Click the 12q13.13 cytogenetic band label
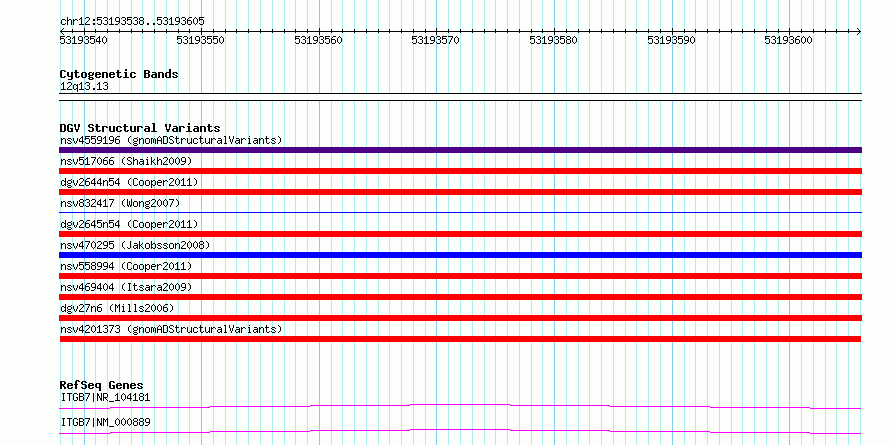This screenshot has width=890, height=445. point(84,87)
